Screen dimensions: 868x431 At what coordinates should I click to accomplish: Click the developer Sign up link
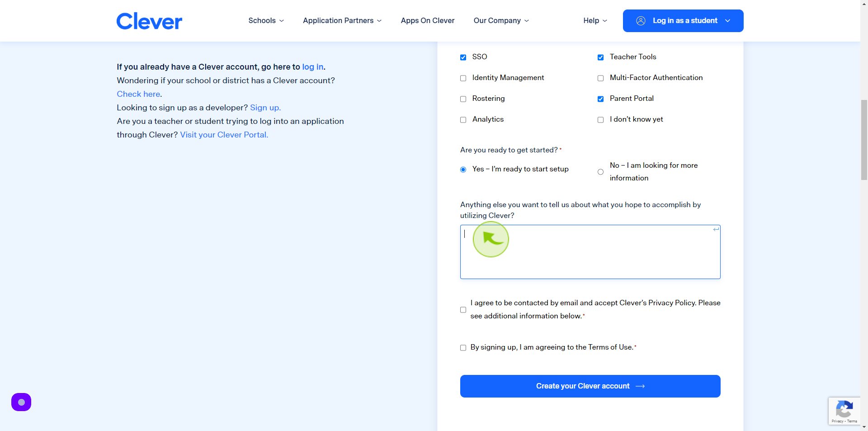pyautogui.click(x=265, y=108)
